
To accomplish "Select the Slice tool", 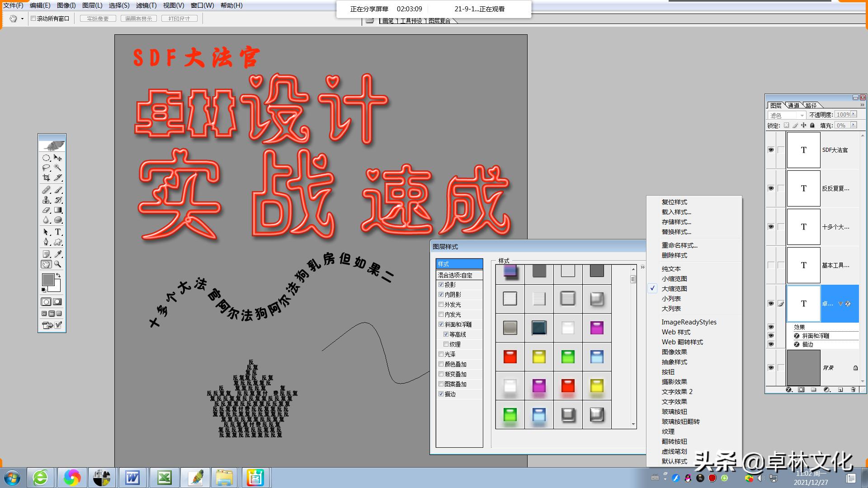I will pos(58,178).
